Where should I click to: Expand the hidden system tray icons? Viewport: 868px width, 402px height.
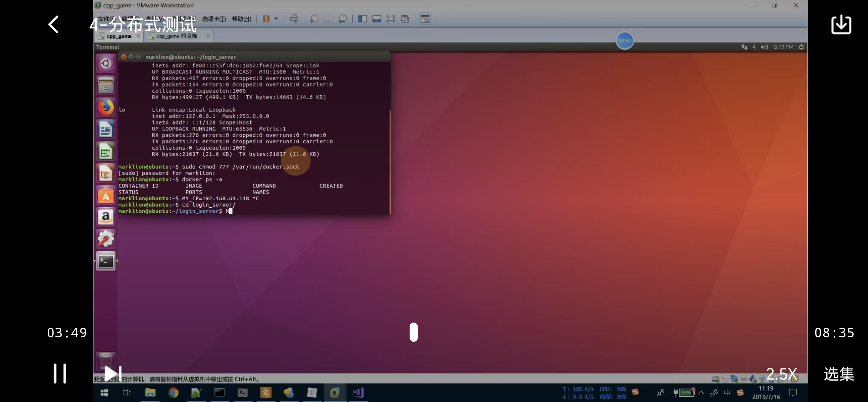point(701,393)
